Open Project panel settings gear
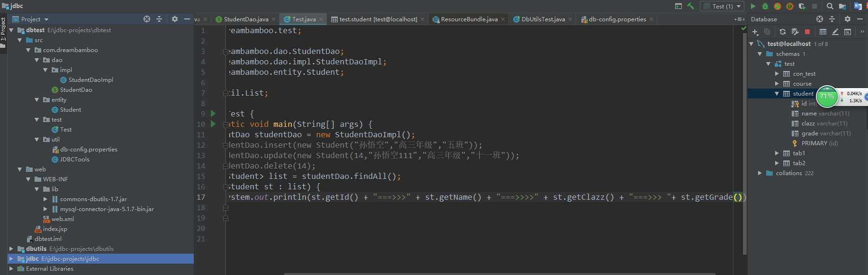Viewport: 868px width, 275px height. click(175, 19)
